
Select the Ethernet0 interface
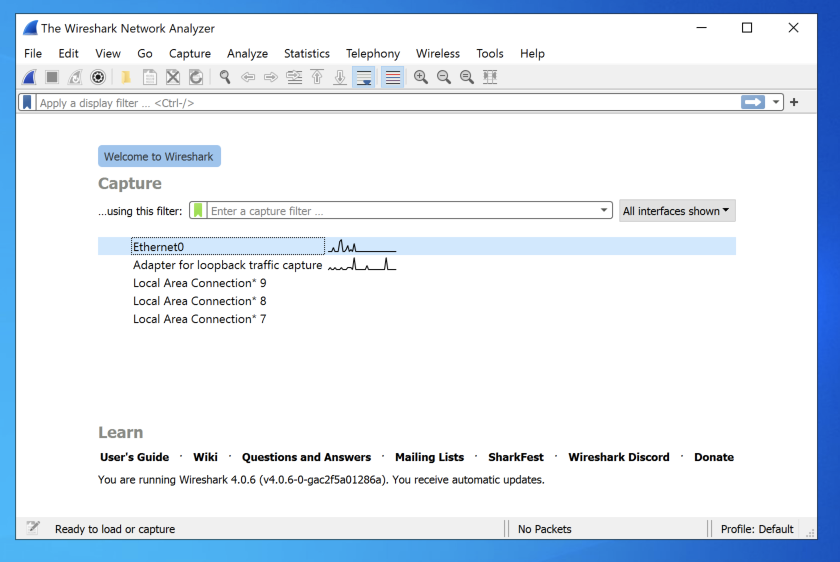417,246
